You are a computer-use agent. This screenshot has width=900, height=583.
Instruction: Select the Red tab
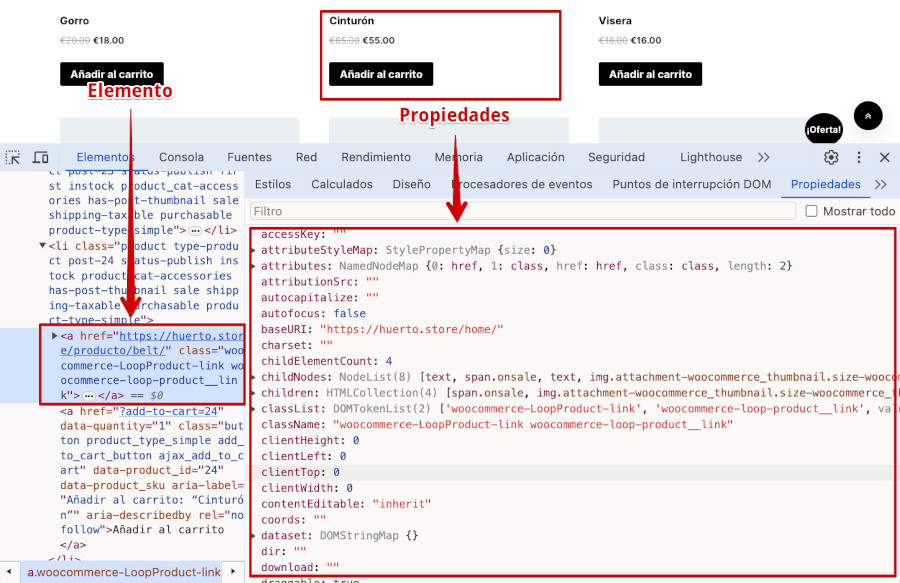[x=307, y=157]
